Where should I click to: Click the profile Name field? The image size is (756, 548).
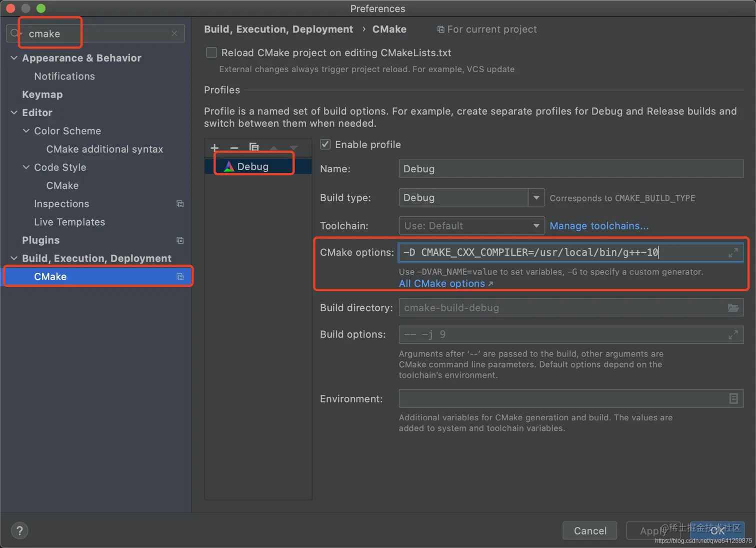click(x=571, y=169)
